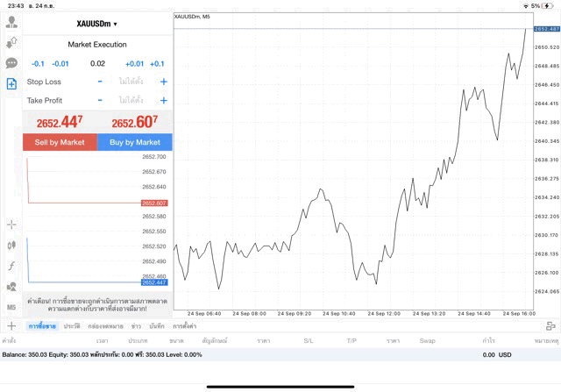561x392 pixels.
Task: Click Buy by Market button
Action: (135, 142)
